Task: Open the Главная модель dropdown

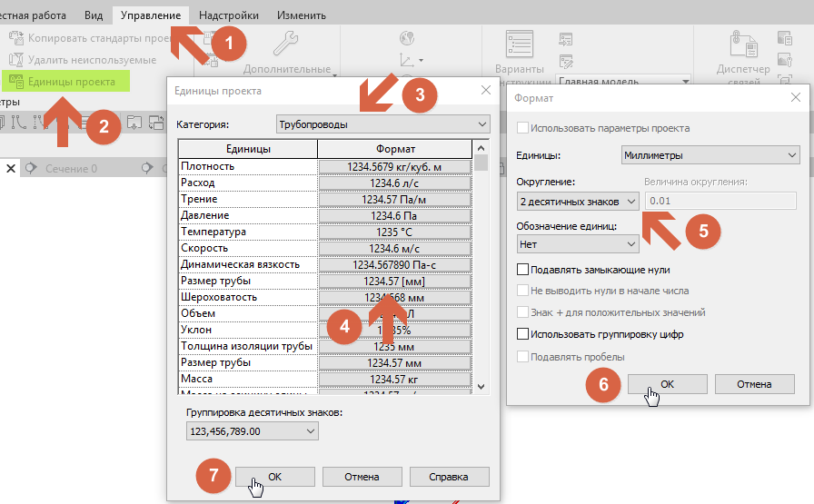Action: point(623,82)
